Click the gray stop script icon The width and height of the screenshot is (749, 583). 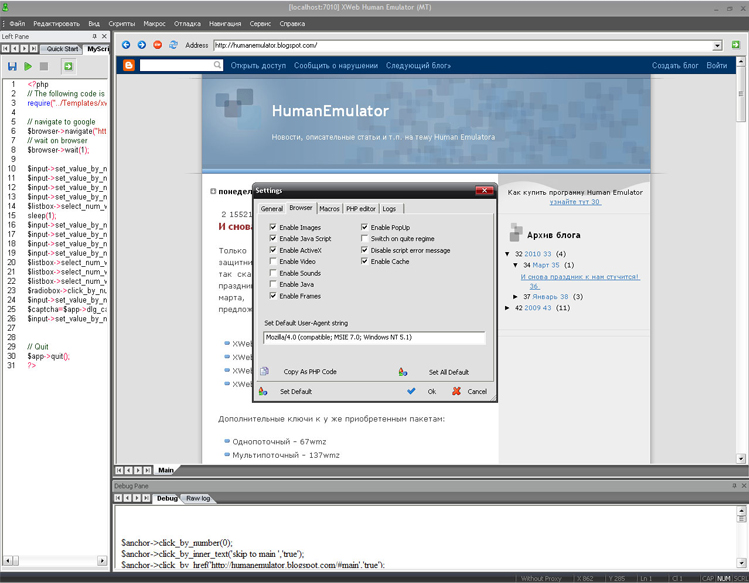pos(44,66)
